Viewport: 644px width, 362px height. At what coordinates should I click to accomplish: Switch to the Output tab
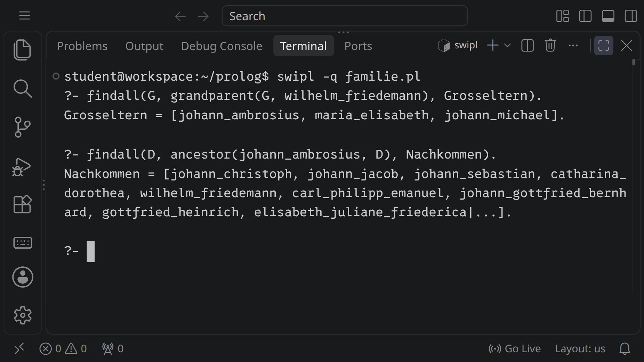(x=144, y=46)
